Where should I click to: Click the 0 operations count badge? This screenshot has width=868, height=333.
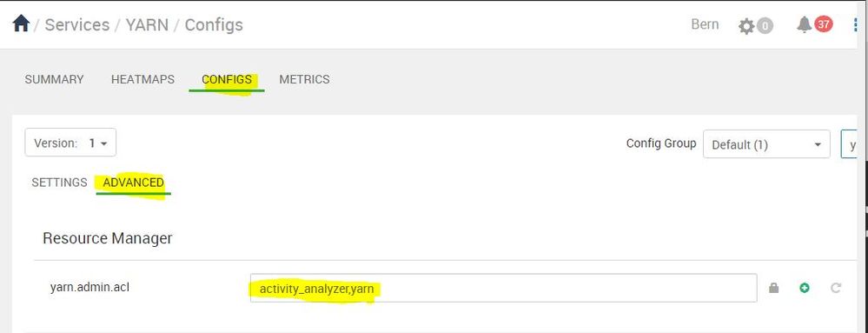pos(765,25)
